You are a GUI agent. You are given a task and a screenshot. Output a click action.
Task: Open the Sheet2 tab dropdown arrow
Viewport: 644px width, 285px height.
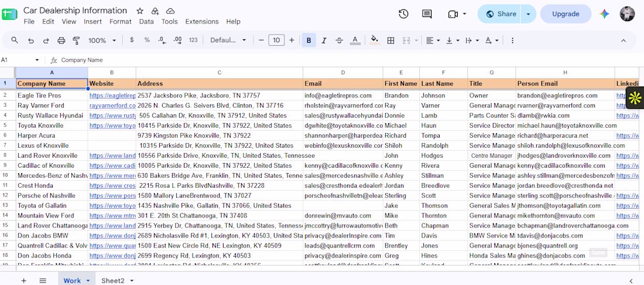(132, 280)
